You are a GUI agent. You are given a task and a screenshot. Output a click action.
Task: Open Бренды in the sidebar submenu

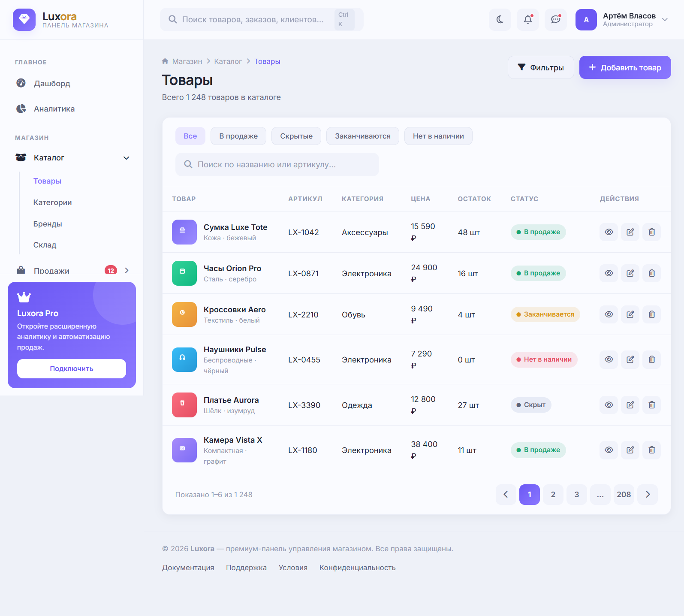click(x=48, y=224)
